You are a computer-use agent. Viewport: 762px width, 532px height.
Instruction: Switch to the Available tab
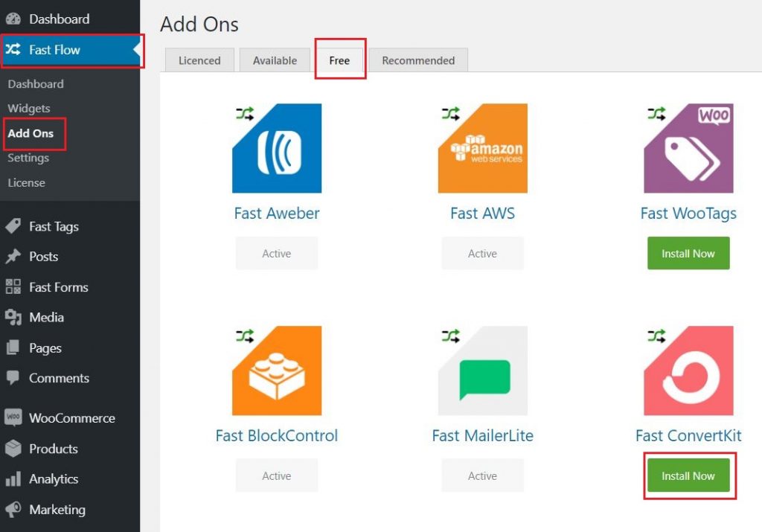tap(275, 60)
